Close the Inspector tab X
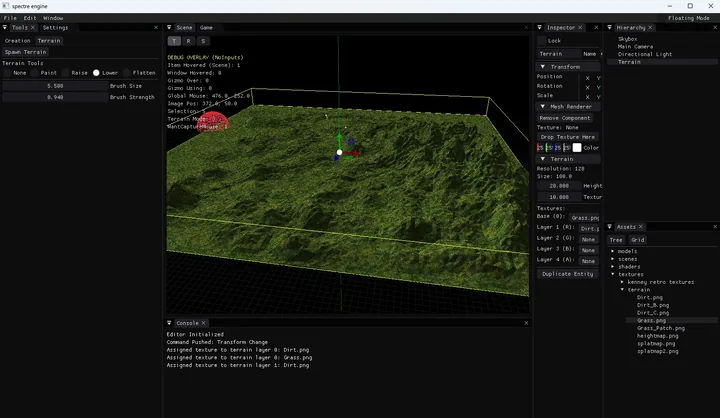 click(580, 28)
